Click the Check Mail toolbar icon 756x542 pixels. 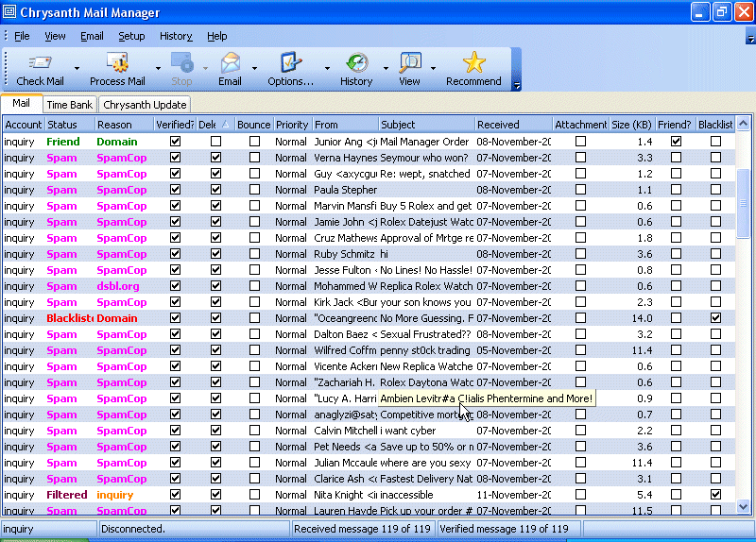coord(40,62)
